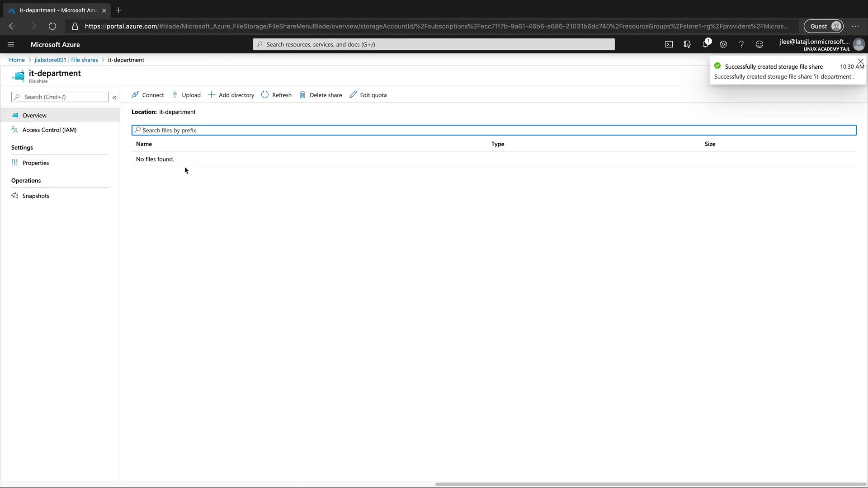The width and height of the screenshot is (868, 488).
Task: Click Add directory
Action: click(x=231, y=95)
